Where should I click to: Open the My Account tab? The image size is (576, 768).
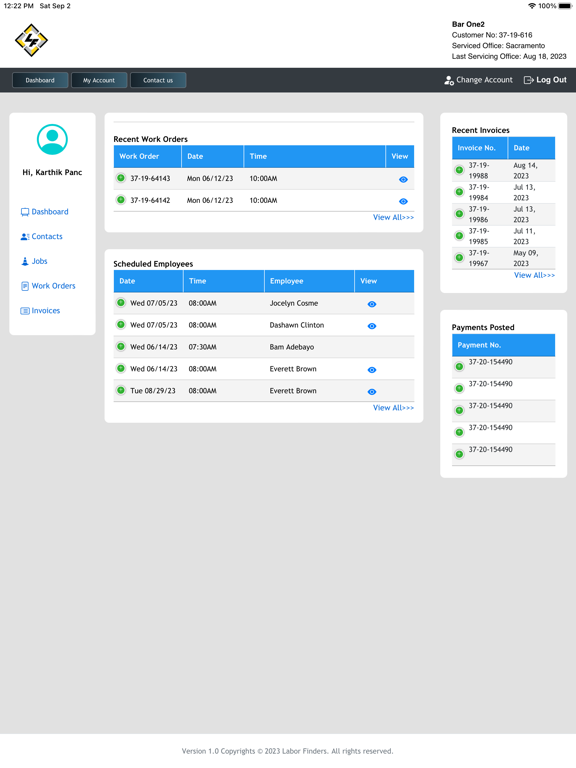pyautogui.click(x=99, y=80)
